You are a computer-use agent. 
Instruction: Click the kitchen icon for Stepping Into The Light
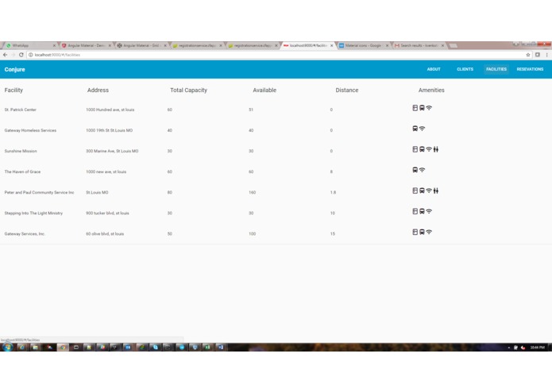(x=415, y=211)
